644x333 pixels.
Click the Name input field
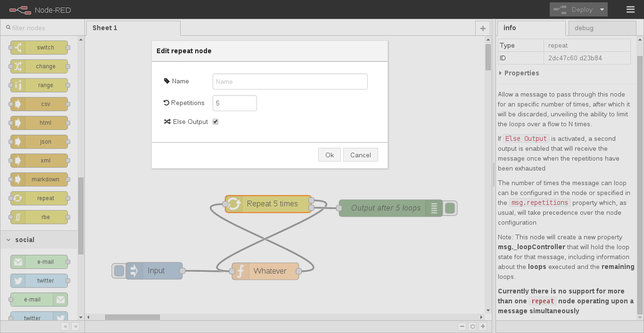click(290, 81)
